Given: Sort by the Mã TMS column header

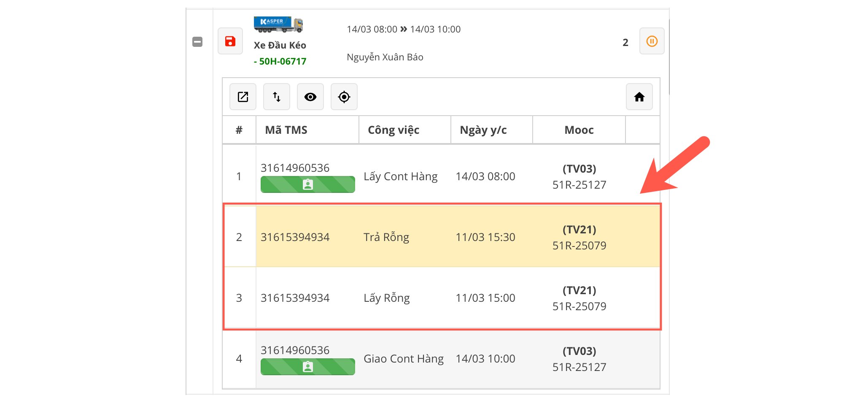Looking at the screenshot, I should pyautogui.click(x=286, y=130).
